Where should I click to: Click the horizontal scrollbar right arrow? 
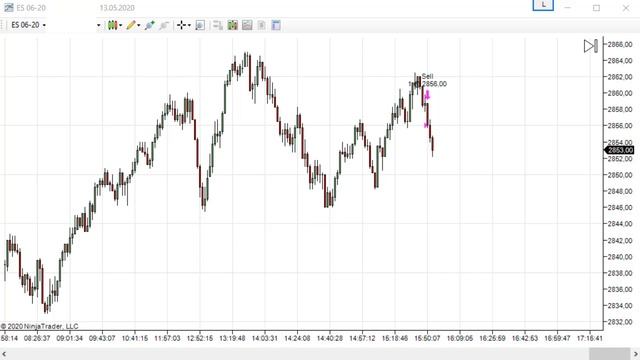click(636, 354)
